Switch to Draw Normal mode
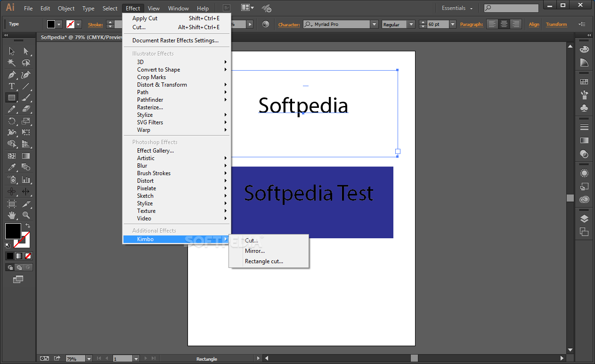Screen dimensions: 595x364 pyautogui.click(x=10, y=267)
